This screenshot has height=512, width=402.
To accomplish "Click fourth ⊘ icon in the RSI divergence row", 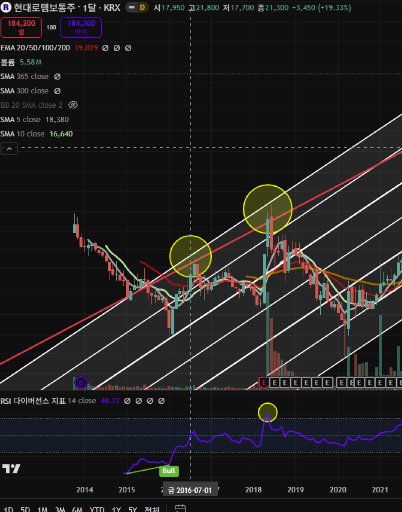I will click(x=161, y=401).
